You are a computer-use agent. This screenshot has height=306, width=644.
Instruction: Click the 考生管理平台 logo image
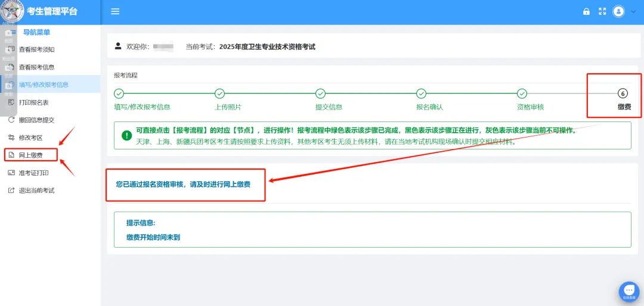pos(12,12)
